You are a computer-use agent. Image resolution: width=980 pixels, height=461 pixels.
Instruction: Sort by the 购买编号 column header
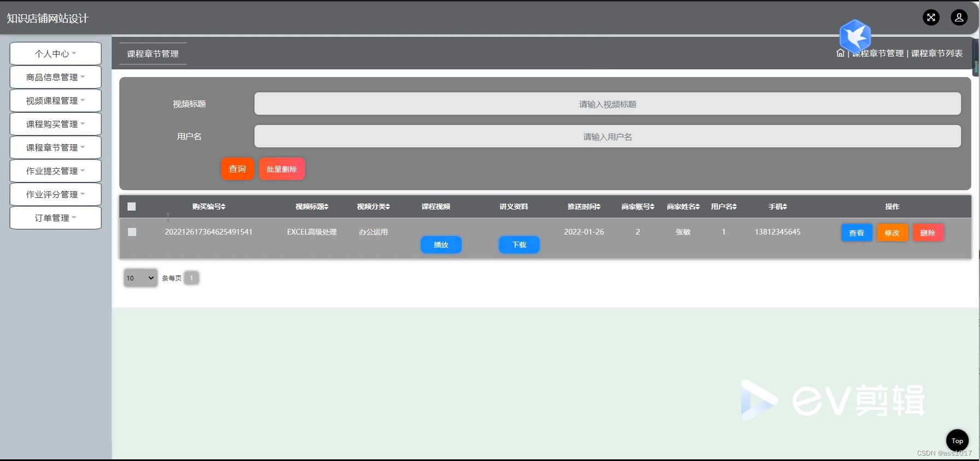209,206
